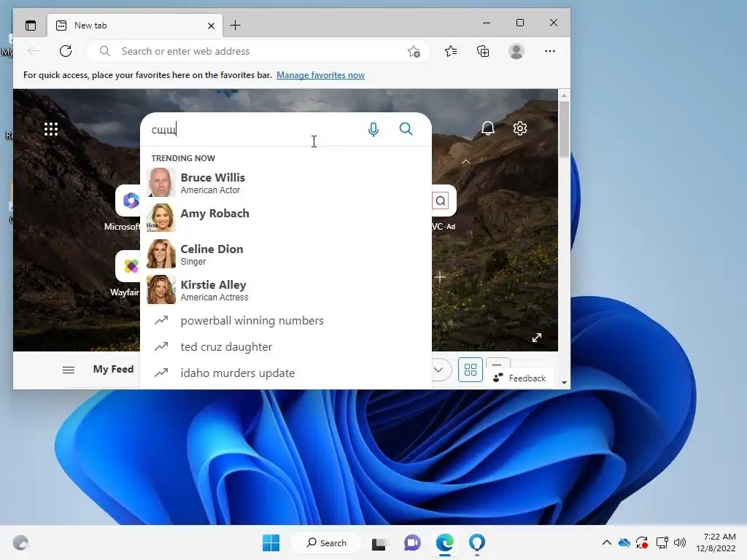The image size is (747, 560).
Task: Select Celine Dion suggestion
Action: tap(286, 254)
